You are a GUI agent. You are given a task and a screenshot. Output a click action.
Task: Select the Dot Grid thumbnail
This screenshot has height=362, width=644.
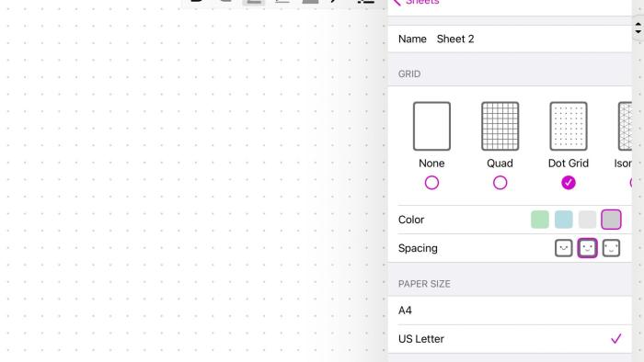(569, 126)
